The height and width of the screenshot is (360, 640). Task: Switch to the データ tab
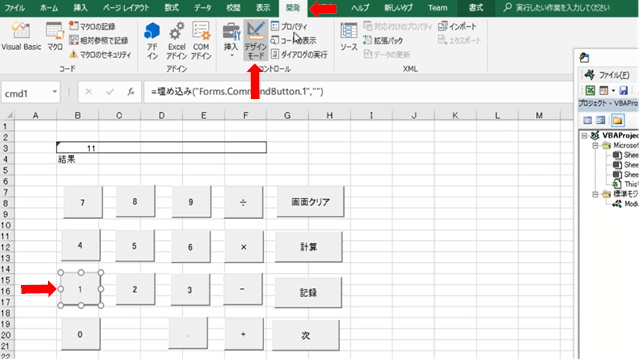(202, 8)
